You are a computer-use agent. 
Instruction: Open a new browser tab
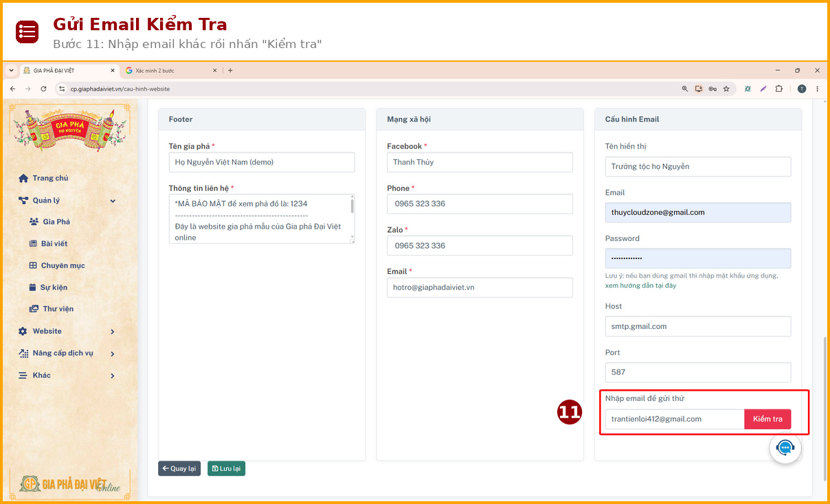coord(230,71)
